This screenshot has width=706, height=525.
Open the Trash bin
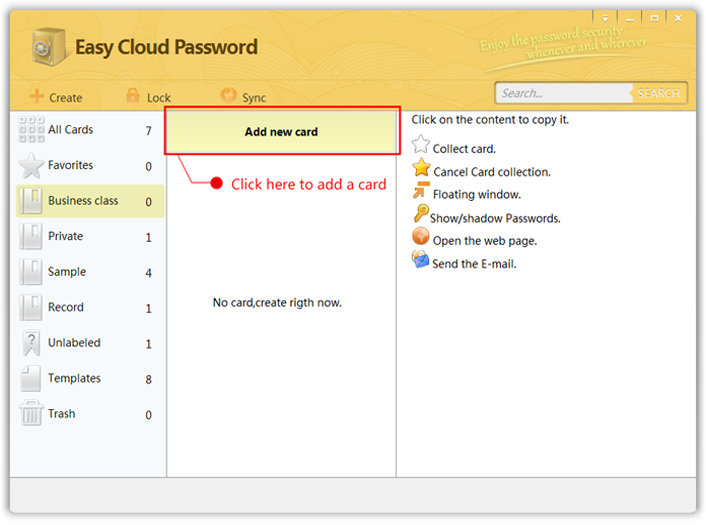point(88,415)
